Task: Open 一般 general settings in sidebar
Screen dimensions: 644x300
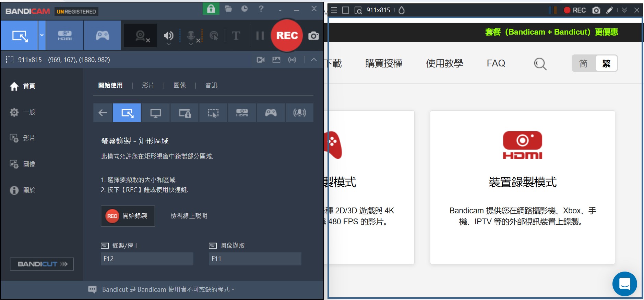Action: [23, 112]
